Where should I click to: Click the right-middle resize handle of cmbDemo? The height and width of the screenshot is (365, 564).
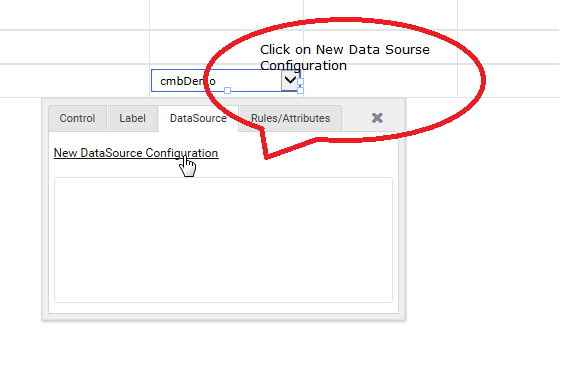pos(300,81)
